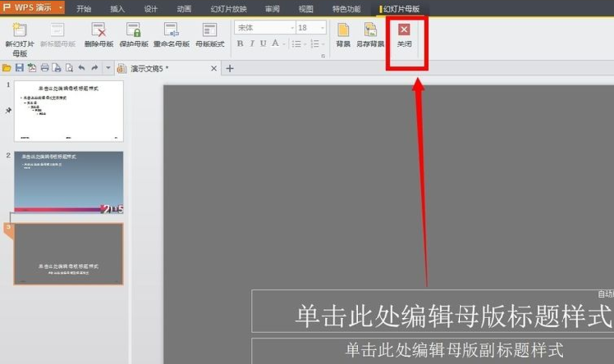Image resolution: width=614 pixels, height=364 pixels.
Task: Click the undo arrow icon
Action: 82,68
